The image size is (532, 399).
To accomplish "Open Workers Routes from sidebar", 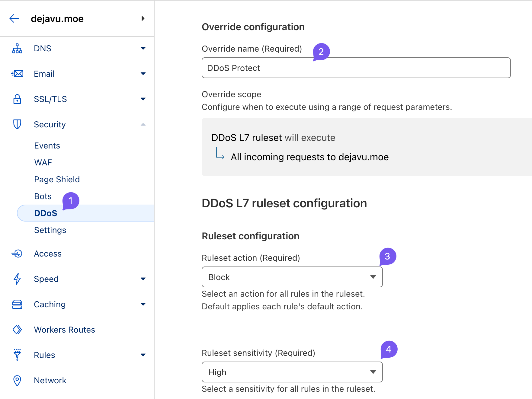I will [64, 330].
